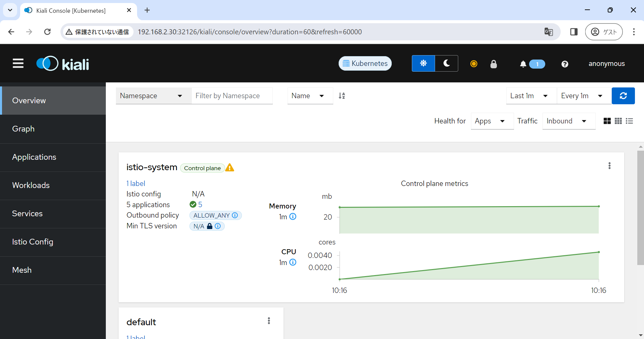Open the Graph section

[23, 128]
